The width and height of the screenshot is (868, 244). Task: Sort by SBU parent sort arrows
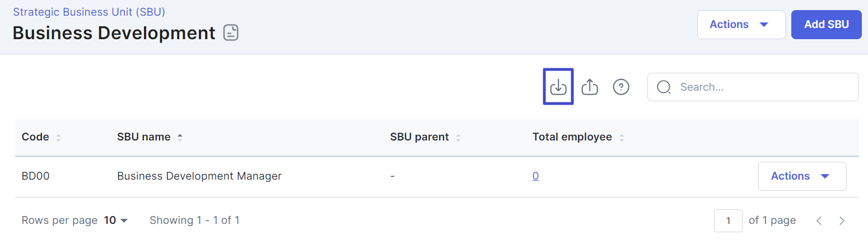(x=458, y=137)
